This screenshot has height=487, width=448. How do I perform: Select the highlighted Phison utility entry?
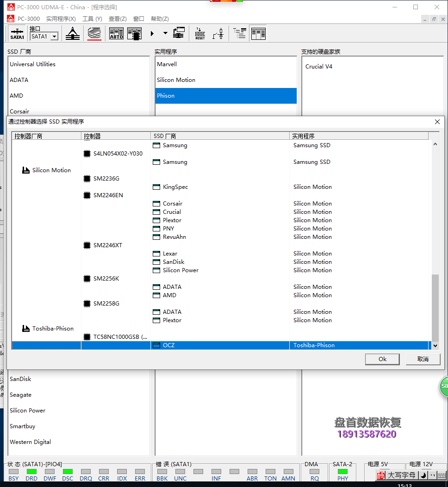pos(226,96)
